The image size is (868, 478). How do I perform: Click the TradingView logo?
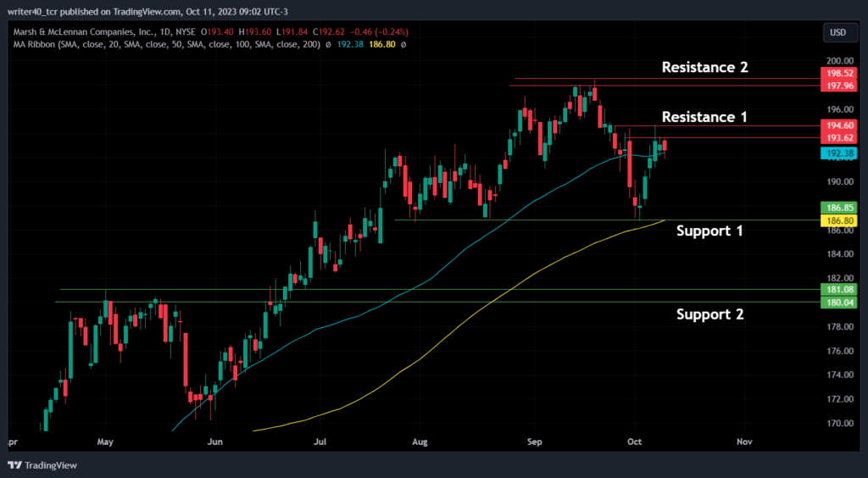[x=42, y=465]
